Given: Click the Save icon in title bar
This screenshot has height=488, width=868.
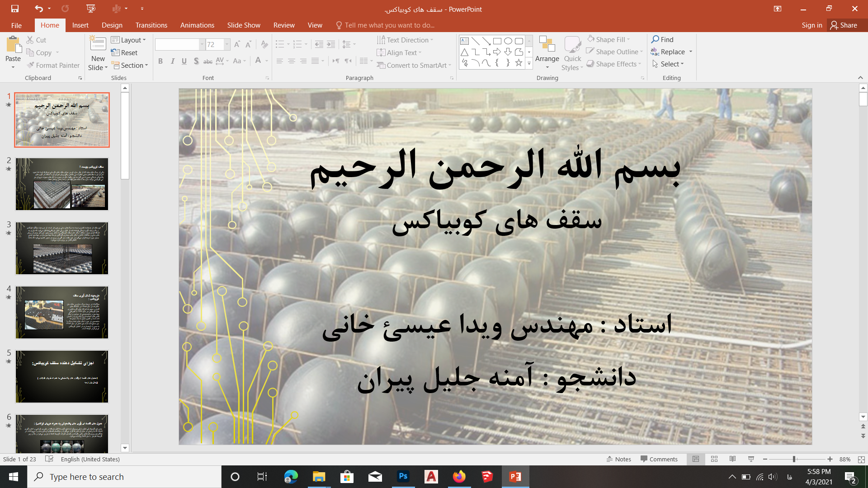Looking at the screenshot, I should pyautogui.click(x=15, y=9).
